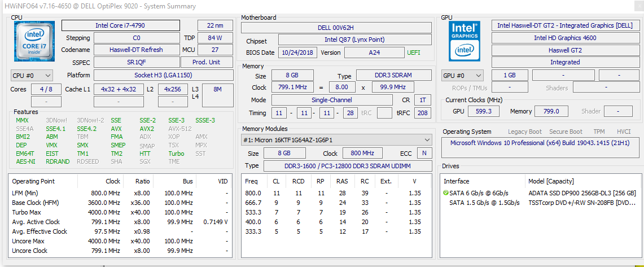The image size is (644, 267).
Task: Select the Haswell-DT Refresh codename field
Action: (x=136, y=50)
